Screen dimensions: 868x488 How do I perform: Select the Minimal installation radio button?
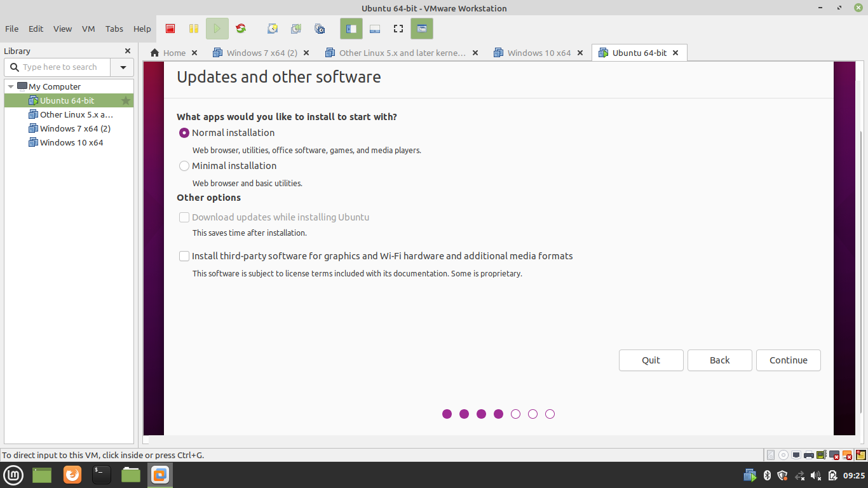point(184,166)
